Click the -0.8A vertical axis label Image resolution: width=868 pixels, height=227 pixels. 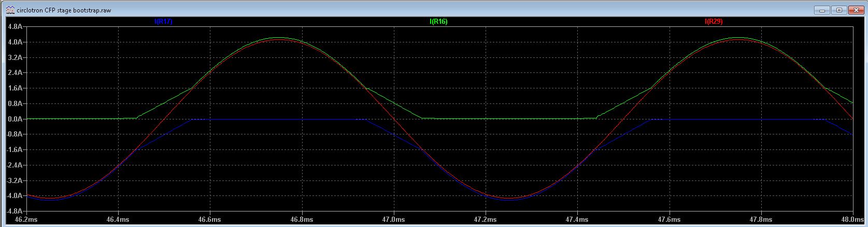(15, 134)
